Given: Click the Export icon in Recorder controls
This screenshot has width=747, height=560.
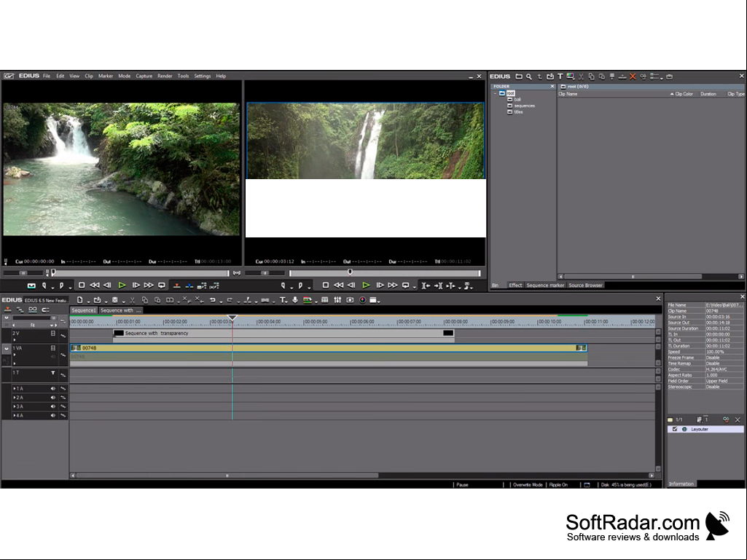Looking at the screenshot, I should click(467, 285).
